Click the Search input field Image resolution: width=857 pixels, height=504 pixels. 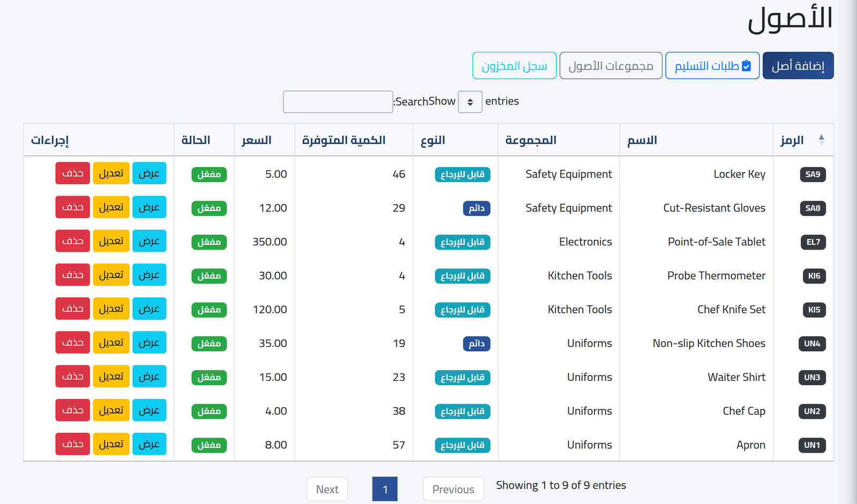(338, 102)
